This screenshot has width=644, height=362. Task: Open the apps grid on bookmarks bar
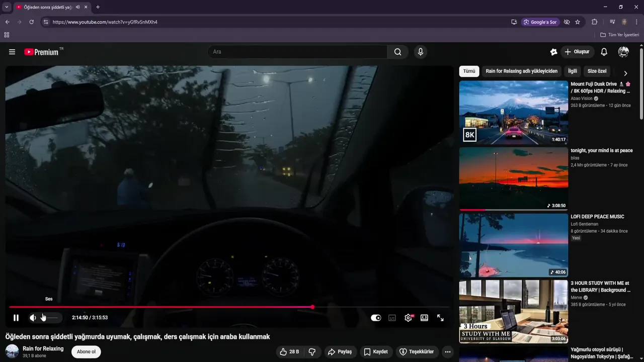7,35
